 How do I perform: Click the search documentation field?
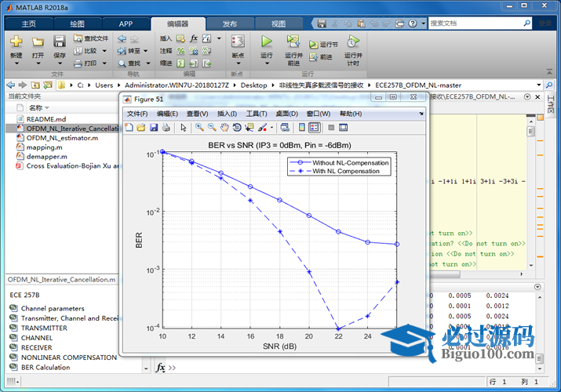(x=480, y=24)
